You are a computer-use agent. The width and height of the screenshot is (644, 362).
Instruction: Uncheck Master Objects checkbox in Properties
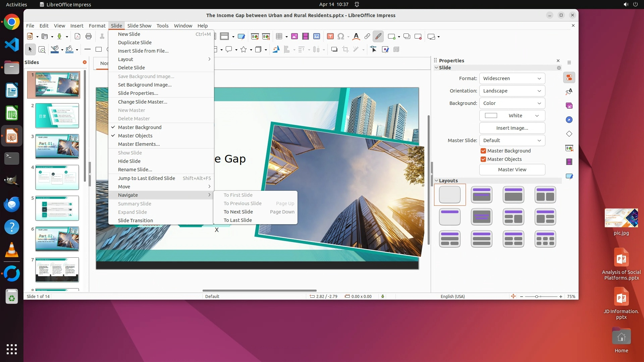(x=483, y=159)
